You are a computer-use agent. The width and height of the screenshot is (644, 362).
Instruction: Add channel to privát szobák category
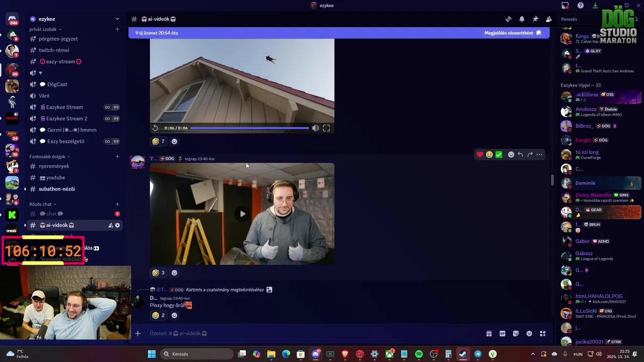click(117, 30)
